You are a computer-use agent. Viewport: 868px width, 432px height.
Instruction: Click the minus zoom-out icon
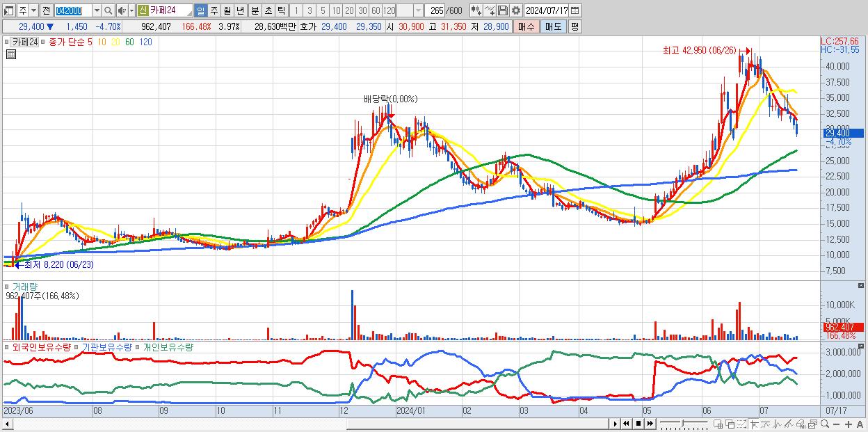click(x=837, y=424)
